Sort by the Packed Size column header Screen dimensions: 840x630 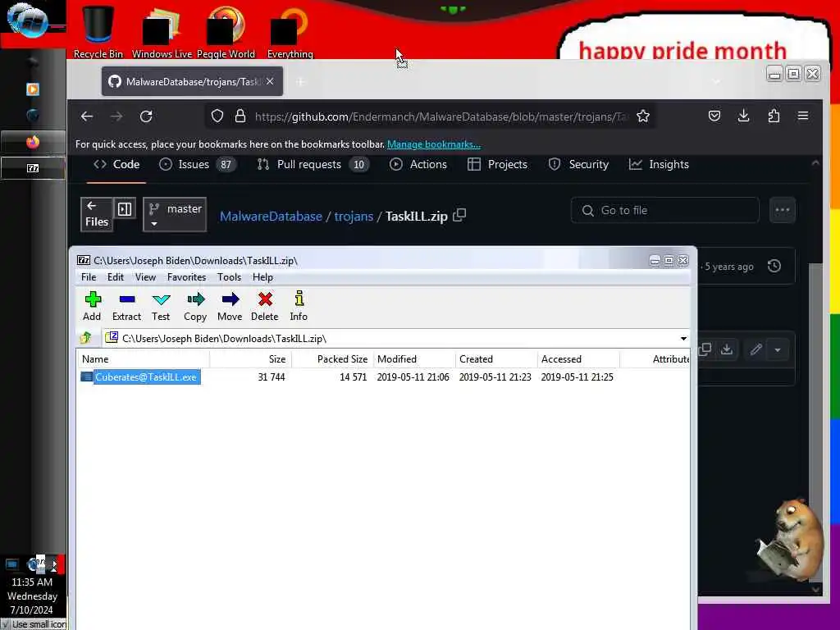pyautogui.click(x=332, y=359)
